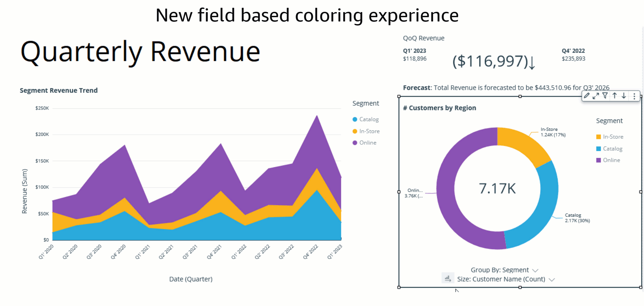Image resolution: width=644 pixels, height=306 pixels.
Task: Click the Date (Quarter) axis label
Action: click(x=191, y=279)
